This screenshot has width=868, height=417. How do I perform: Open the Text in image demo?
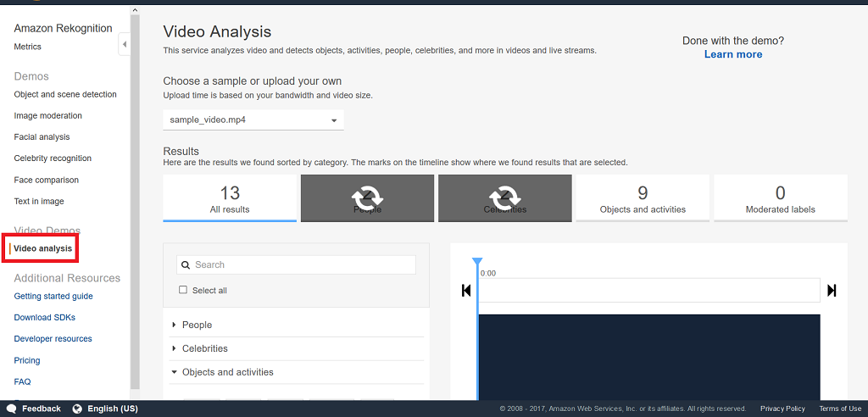[x=39, y=202]
